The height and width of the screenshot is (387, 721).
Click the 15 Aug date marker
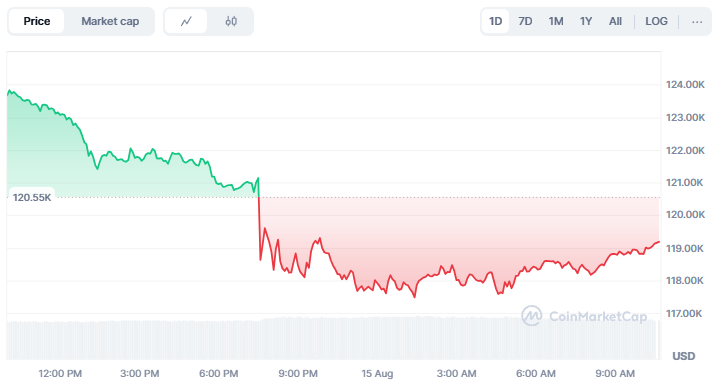point(377,374)
